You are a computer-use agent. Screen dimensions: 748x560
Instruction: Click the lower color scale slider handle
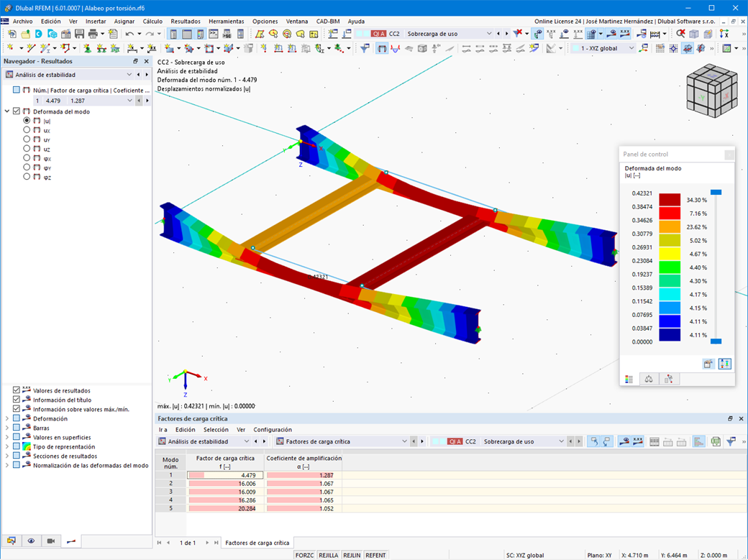tap(716, 341)
